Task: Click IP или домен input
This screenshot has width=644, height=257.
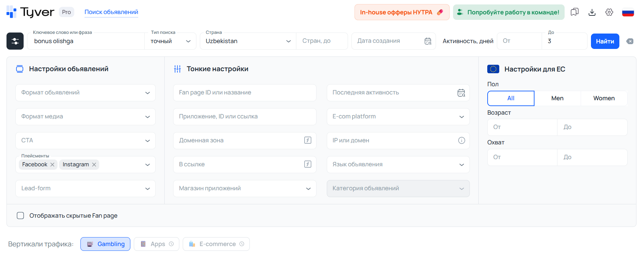Action: [x=398, y=141]
